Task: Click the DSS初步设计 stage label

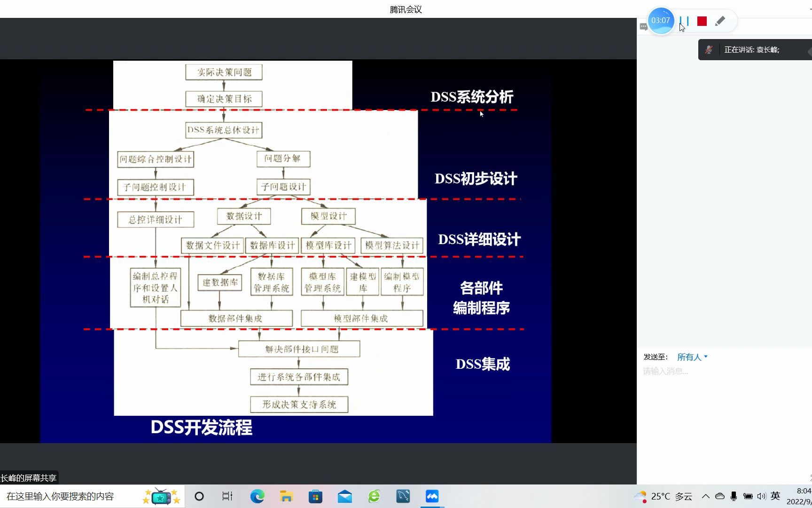Action: pos(476,179)
